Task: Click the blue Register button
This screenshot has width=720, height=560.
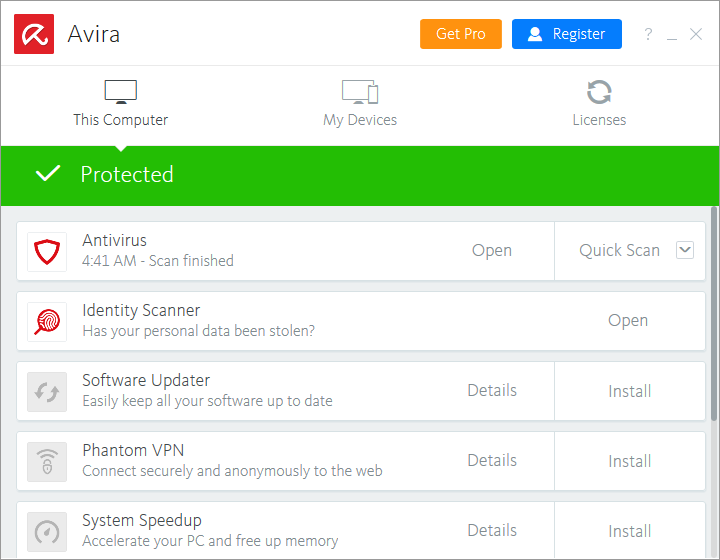Action: (x=566, y=34)
